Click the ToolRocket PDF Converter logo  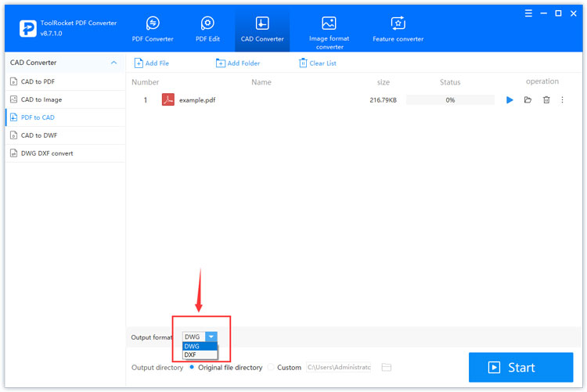[28, 28]
